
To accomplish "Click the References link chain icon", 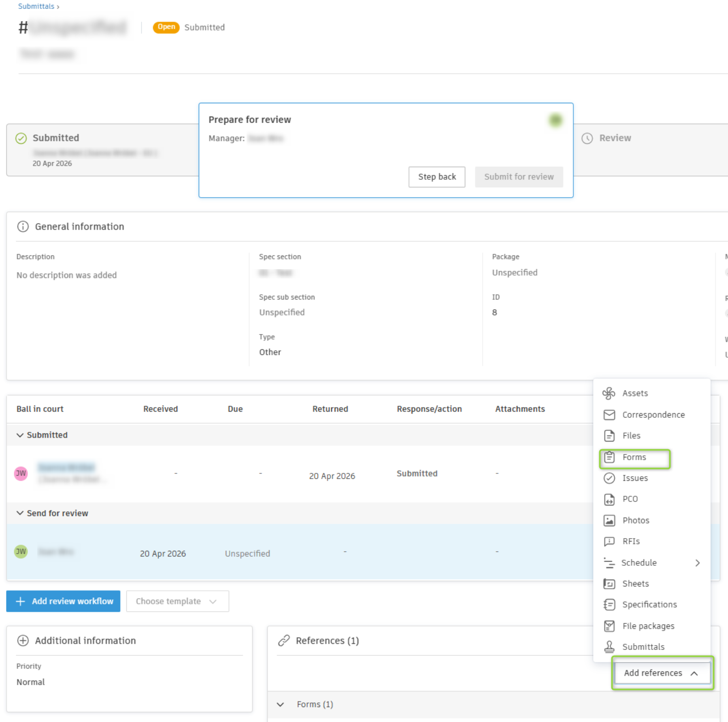I will [x=284, y=640].
